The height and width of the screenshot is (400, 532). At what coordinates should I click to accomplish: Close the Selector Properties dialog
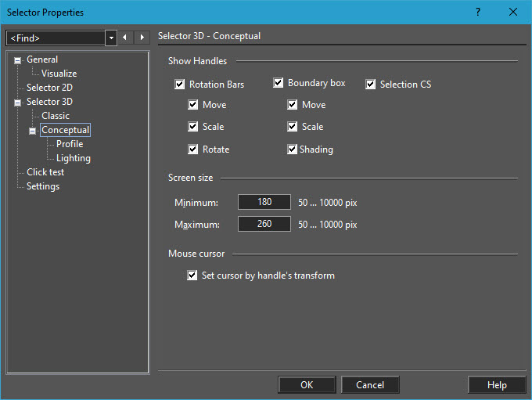point(513,13)
